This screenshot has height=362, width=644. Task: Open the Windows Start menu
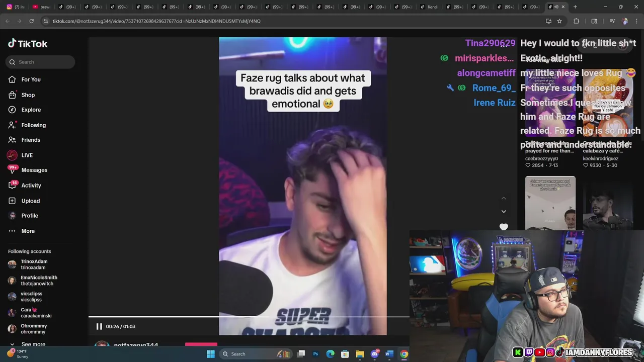211,354
